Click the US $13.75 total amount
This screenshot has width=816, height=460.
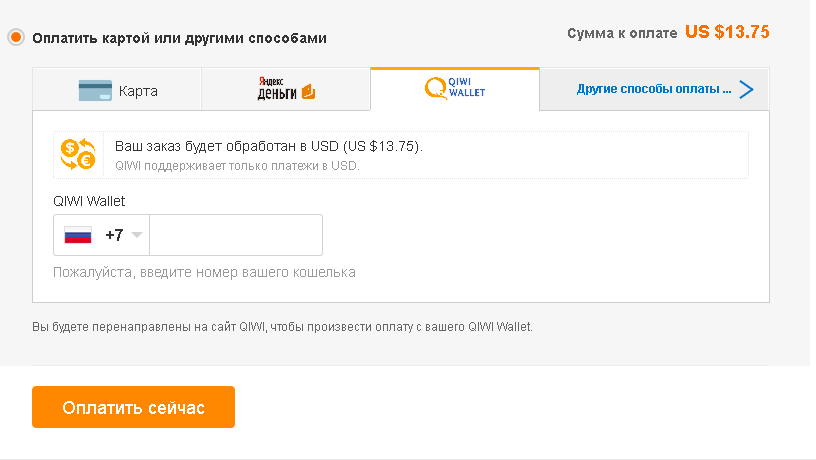click(727, 32)
